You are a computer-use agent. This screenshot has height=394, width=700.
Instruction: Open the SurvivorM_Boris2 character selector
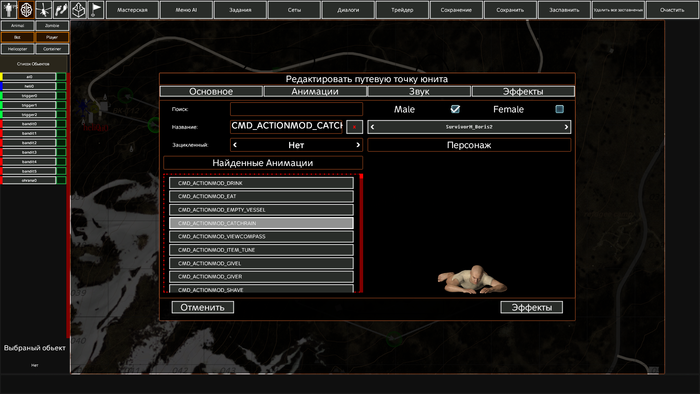point(469,127)
